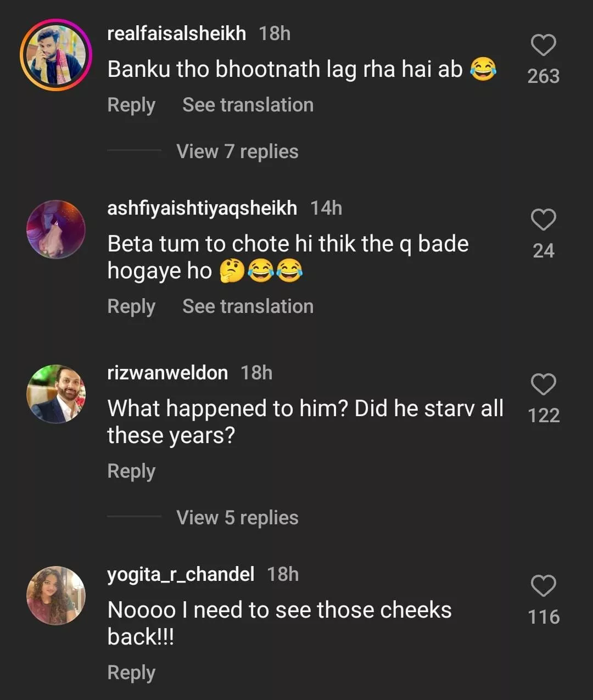Expand View 7 replies thread
Screen dimensions: 593x700
tap(237, 152)
